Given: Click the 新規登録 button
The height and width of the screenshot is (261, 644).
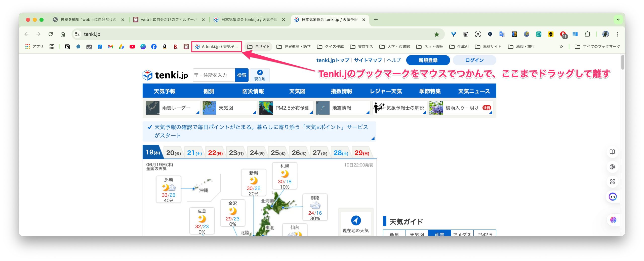Looking at the screenshot, I should coord(428,60).
